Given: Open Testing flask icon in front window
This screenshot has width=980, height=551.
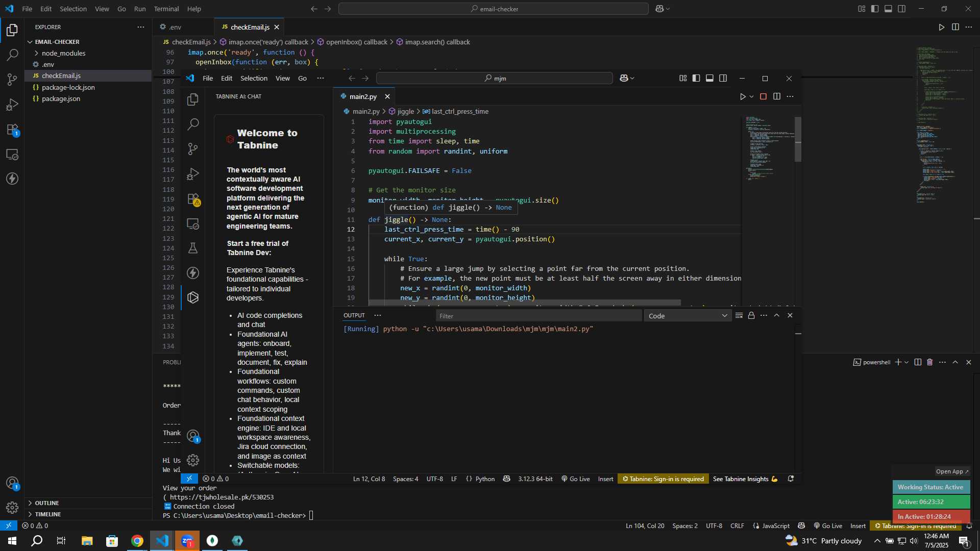Looking at the screenshot, I should (193, 248).
